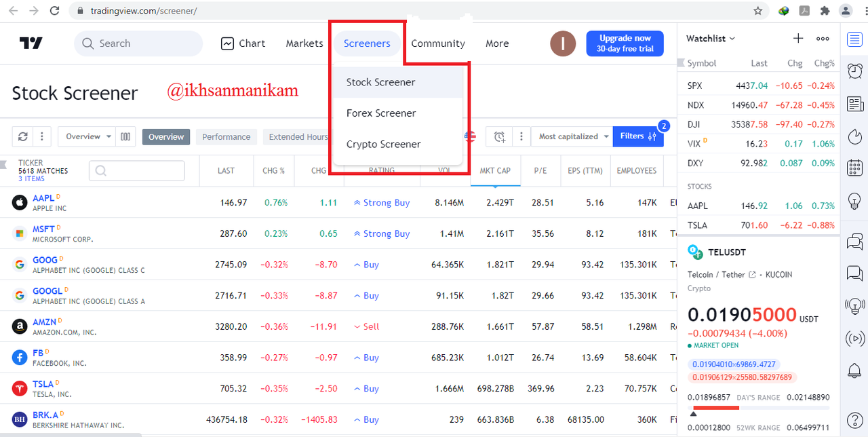The height and width of the screenshot is (437, 868).
Task: Switch to the dark Overview tab
Action: (166, 136)
